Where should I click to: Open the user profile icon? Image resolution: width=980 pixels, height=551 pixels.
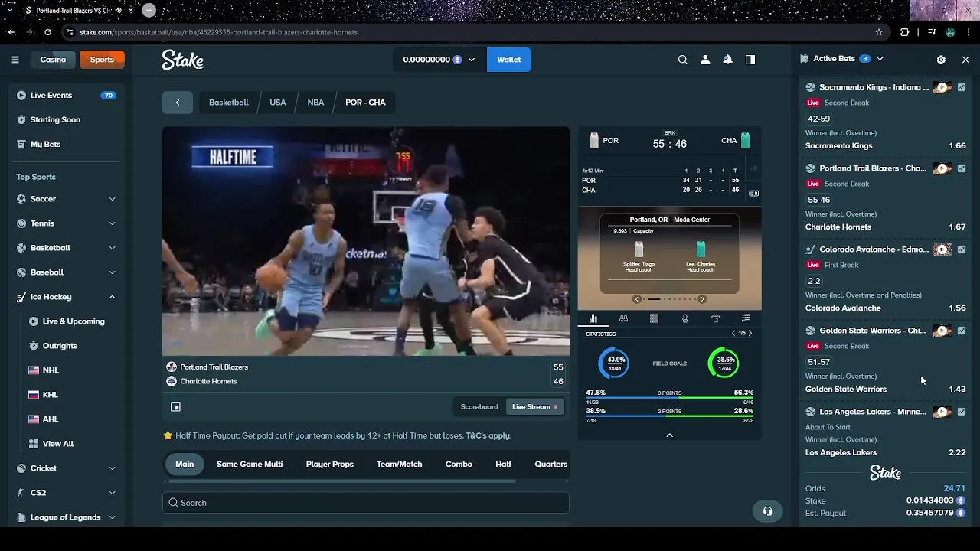coord(705,60)
